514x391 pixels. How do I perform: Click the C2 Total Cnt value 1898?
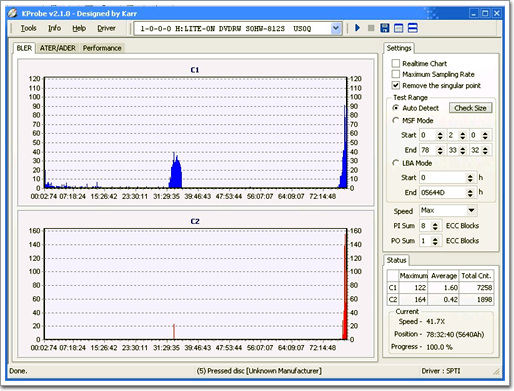(476, 299)
